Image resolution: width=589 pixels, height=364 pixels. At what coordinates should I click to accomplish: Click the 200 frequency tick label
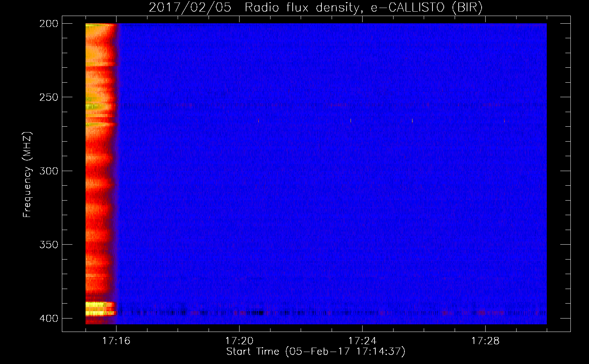(49, 24)
